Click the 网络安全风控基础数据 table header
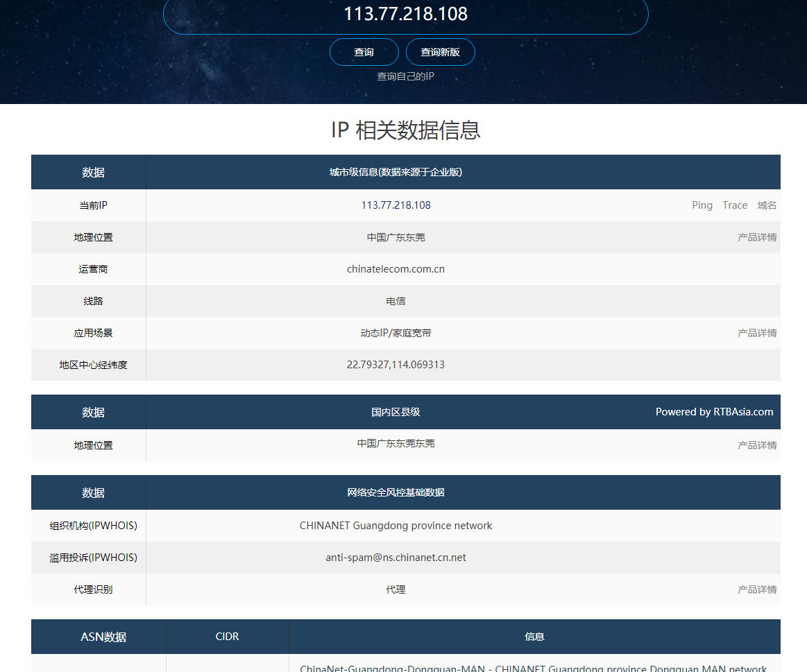Viewport: 807px width, 672px height. [x=396, y=492]
